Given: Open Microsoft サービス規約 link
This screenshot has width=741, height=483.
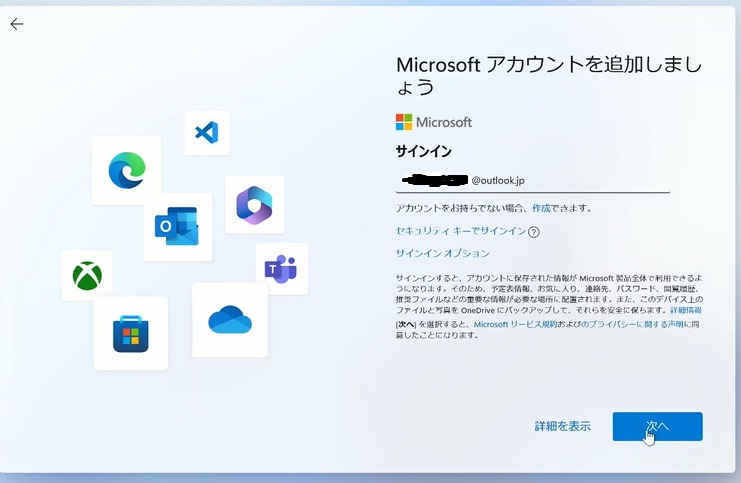Looking at the screenshot, I should (515, 324).
